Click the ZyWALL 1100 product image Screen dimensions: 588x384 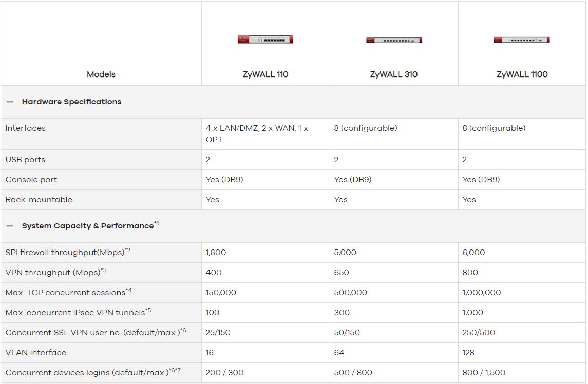point(522,40)
